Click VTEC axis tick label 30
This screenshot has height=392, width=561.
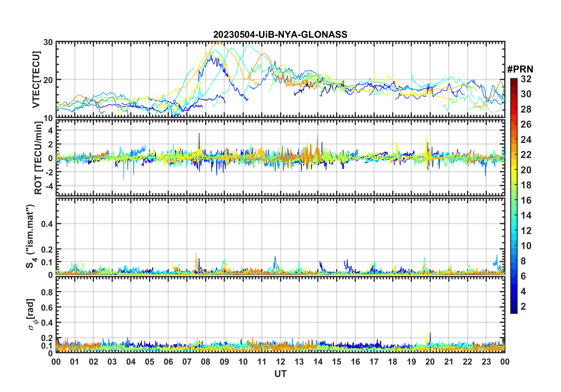(x=48, y=42)
